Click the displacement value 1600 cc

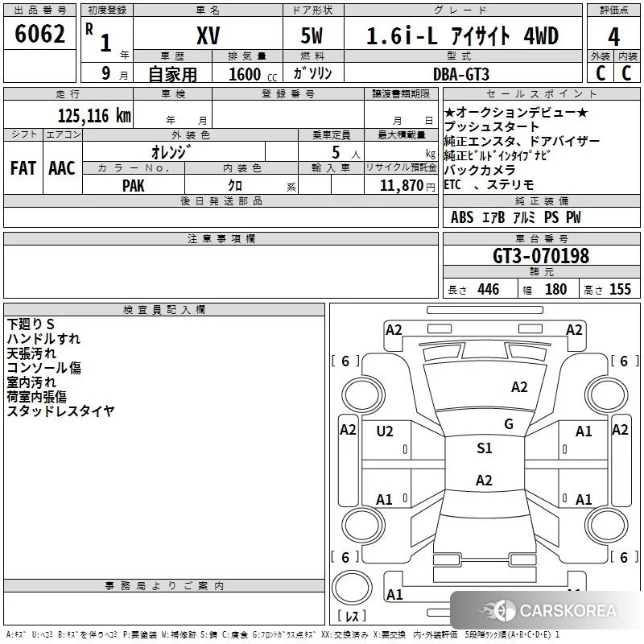[x=253, y=75]
